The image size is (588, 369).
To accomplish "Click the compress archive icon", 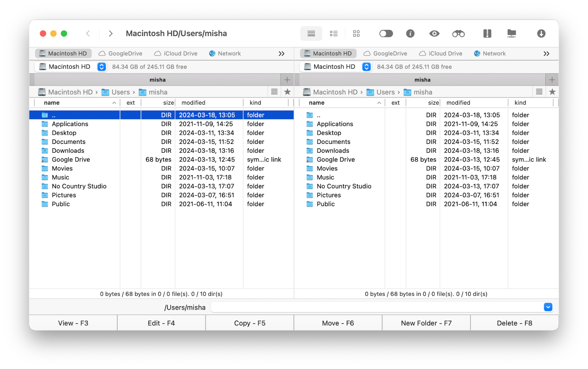I will 487,34.
